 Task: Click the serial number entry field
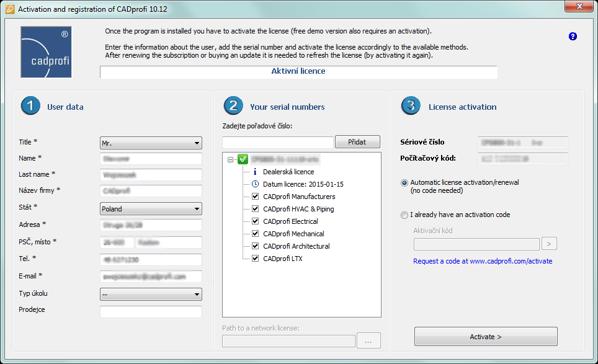(x=278, y=142)
